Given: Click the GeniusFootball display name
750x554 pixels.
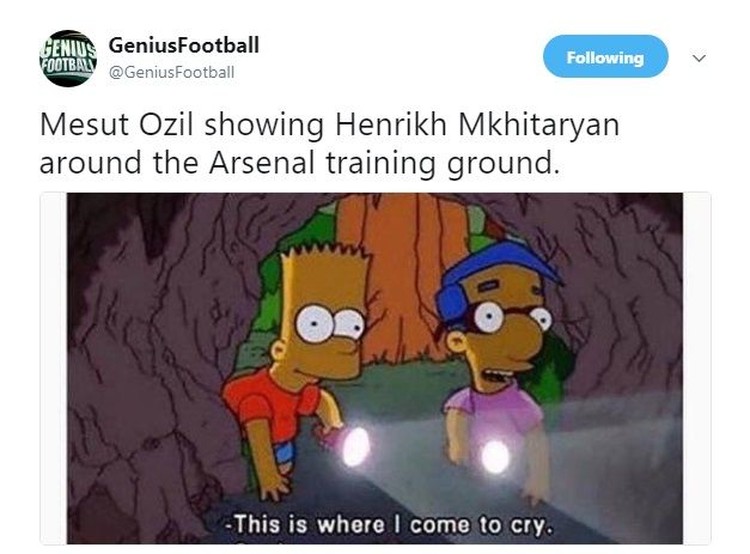Looking at the screenshot, I should pos(184,45).
